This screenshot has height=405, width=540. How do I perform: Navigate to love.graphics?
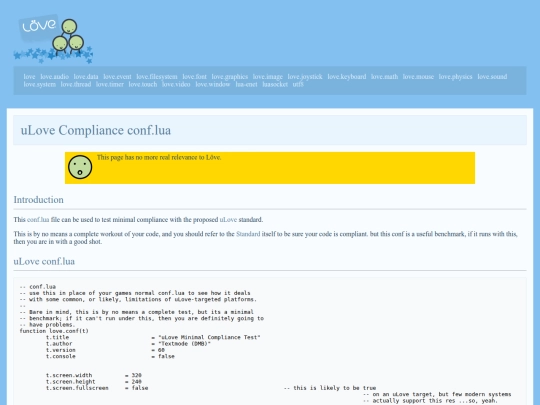click(x=230, y=76)
